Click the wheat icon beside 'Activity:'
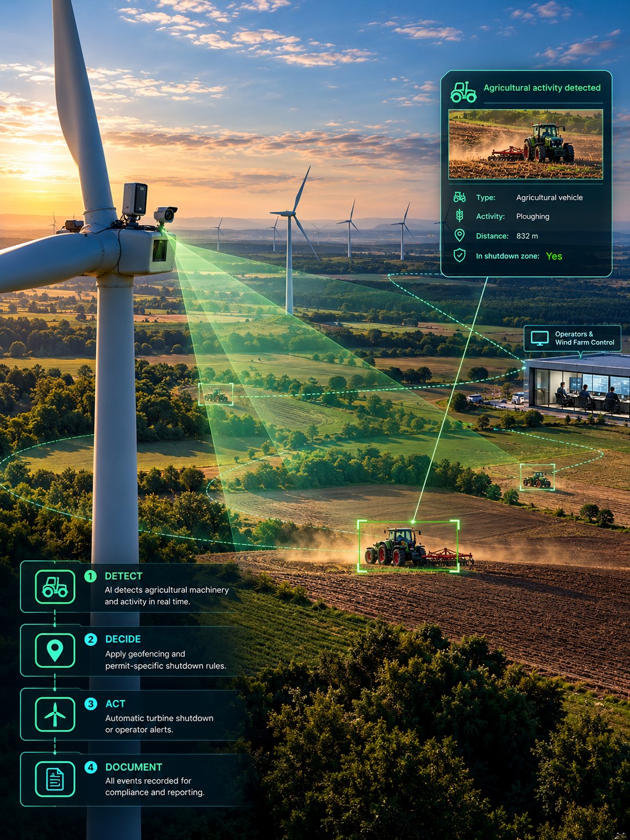Image resolution: width=630 pixels, height=840 pixels. (459, 216)
